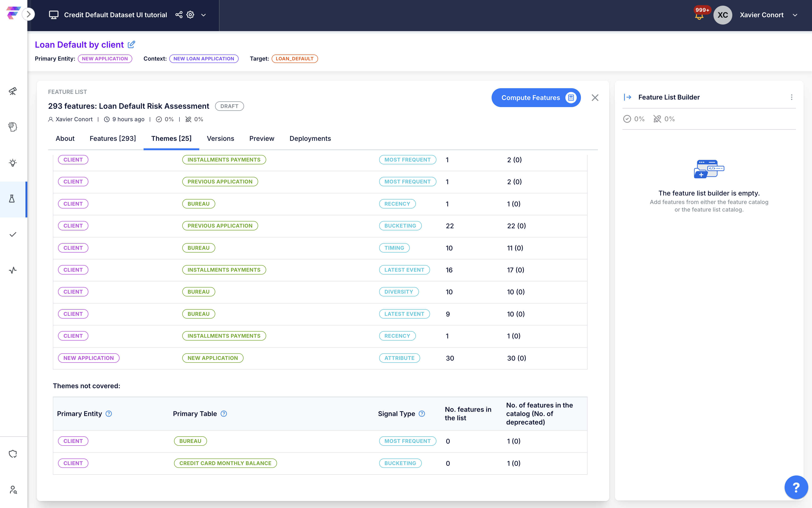Click the checkmark icon in sidebar
The height and width of the screenshot is (508, 812).
pos(13,234)
